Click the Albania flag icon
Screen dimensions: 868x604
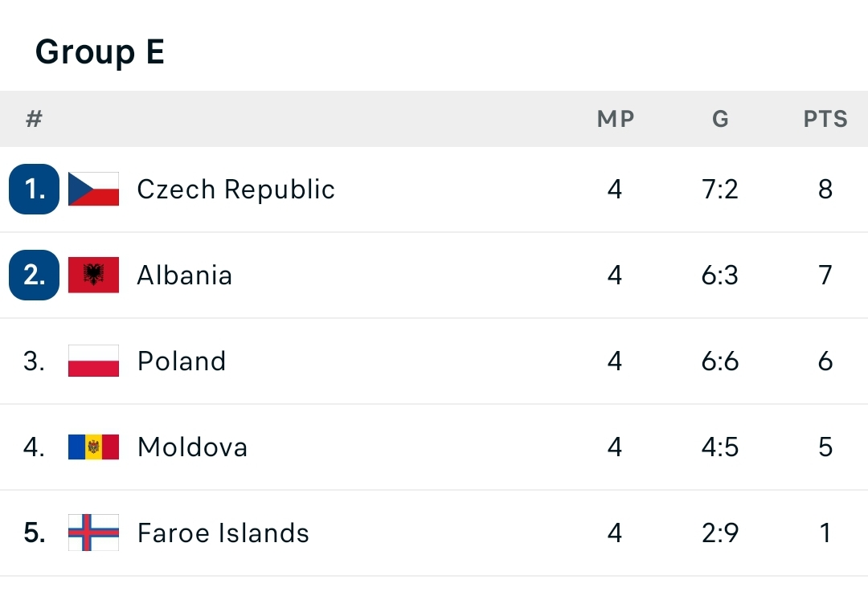click(93, 275)
